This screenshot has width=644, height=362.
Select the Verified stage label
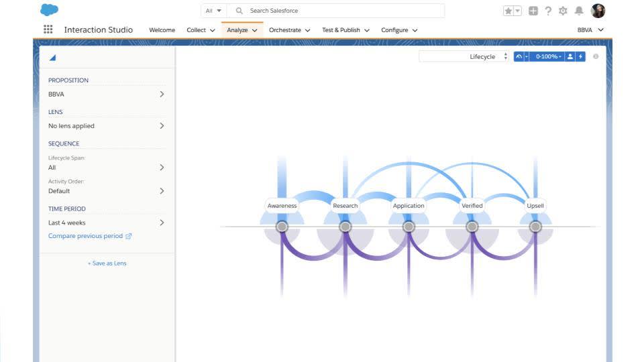(472, 206)
